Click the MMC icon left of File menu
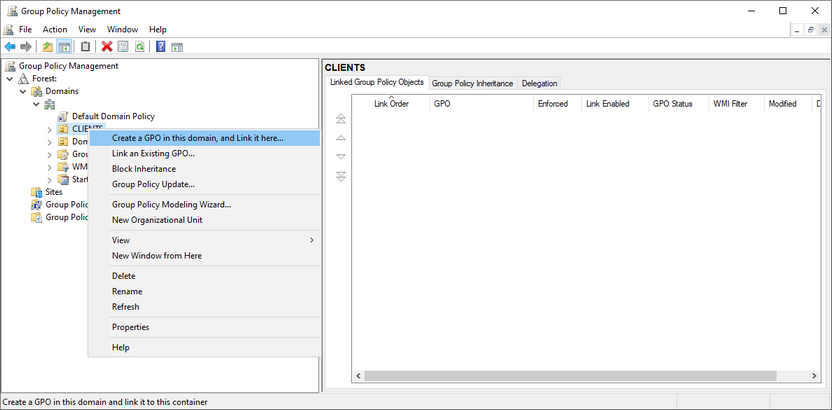The height and width of the screenshot is (410, 832). click(8, 30)
